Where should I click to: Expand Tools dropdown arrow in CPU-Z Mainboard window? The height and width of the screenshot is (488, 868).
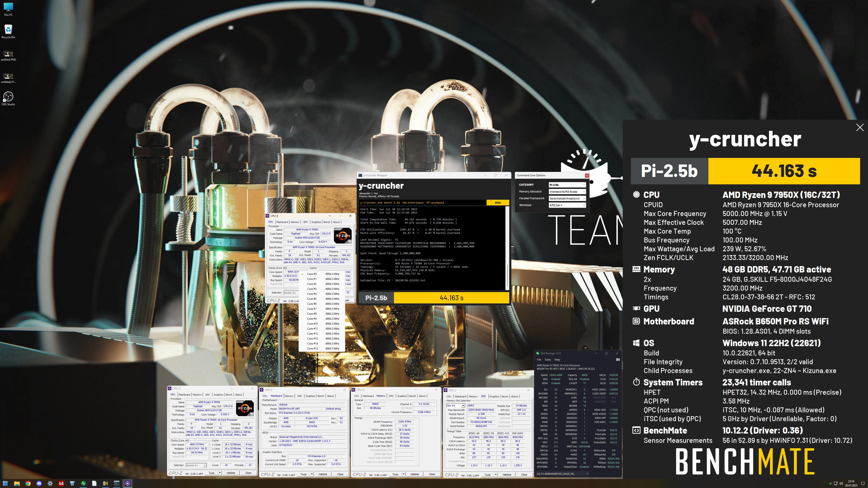point(312,474)
